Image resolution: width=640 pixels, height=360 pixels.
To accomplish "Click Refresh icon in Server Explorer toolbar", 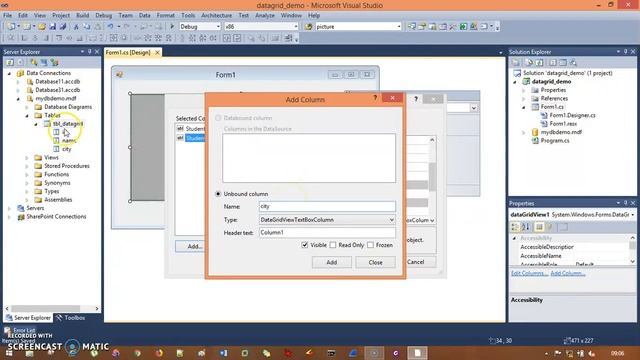I will click(x=10, y=62).
